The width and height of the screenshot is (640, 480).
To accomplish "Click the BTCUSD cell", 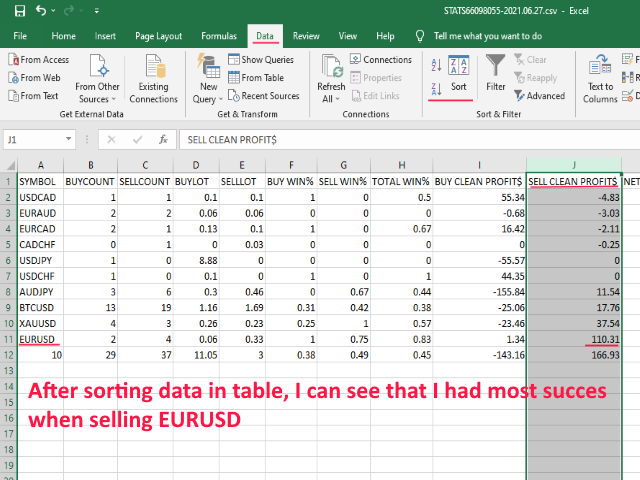I will click(40, 308).
